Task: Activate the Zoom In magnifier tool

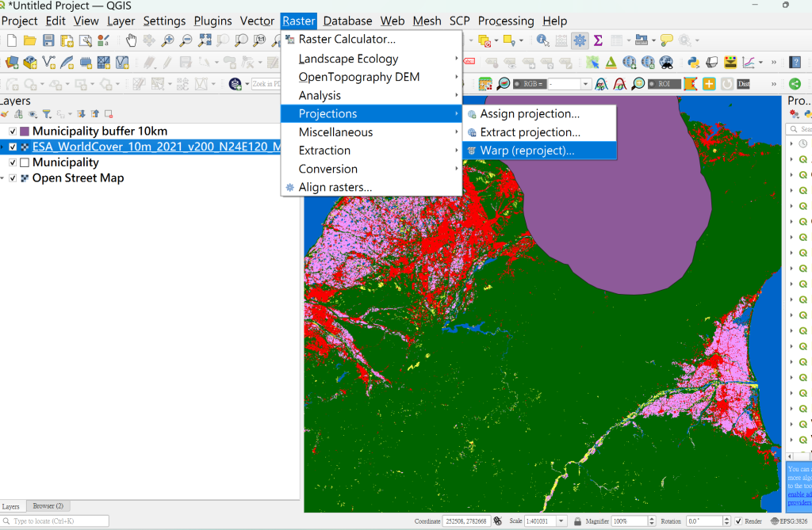Action: pos(167,40)
